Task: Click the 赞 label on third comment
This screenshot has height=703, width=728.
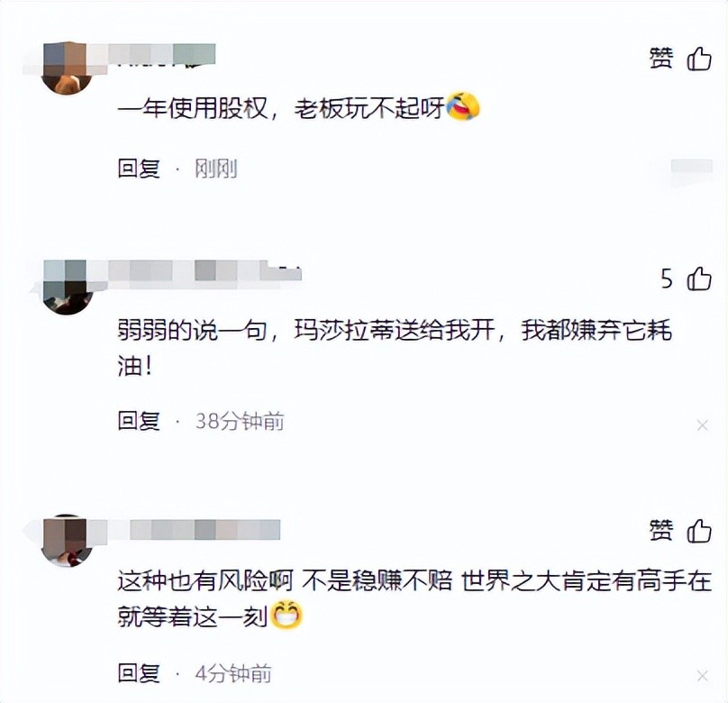Action: 660,530
